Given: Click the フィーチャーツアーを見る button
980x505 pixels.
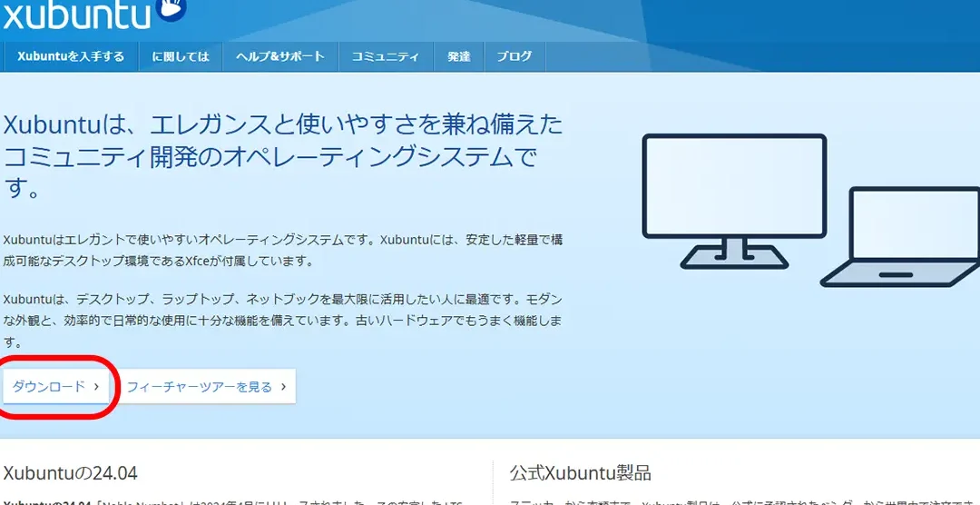Looking at the screenshot, I should pyautogui.click(x=206, y=386).
